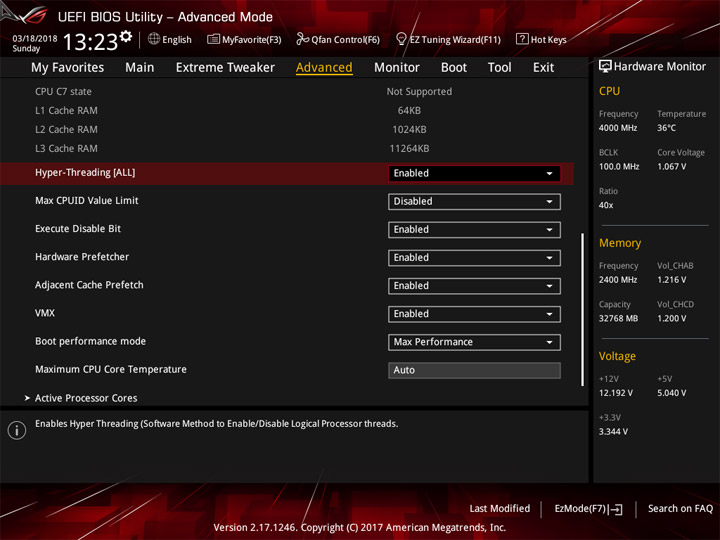Image resolution: width=720 pixels, height=540 pixels.
Task: Select the Max CPUID Value Limit label
Action: pyautogui.click(x=87, y=201)
